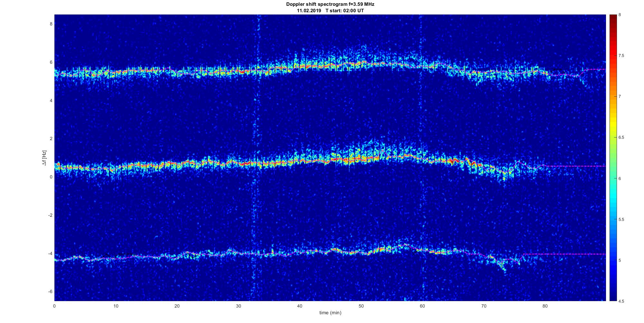Click the colorbar tick label '4.5'
Viewport: 644px width, 323px height.
(x=621, y=301)
